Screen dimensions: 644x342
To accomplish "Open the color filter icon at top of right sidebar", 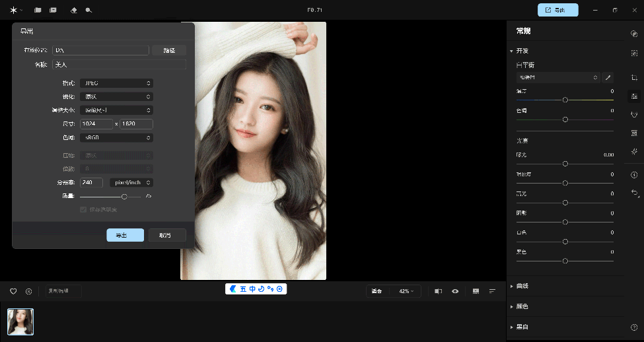I will 634,34.
